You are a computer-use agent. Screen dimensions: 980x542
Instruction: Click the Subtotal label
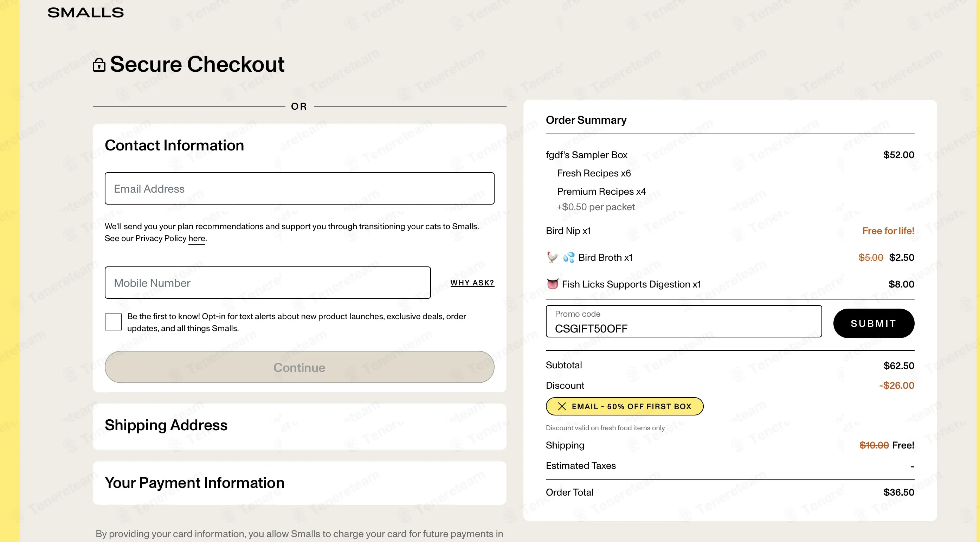pyautogui.click(x=563, y=365)
